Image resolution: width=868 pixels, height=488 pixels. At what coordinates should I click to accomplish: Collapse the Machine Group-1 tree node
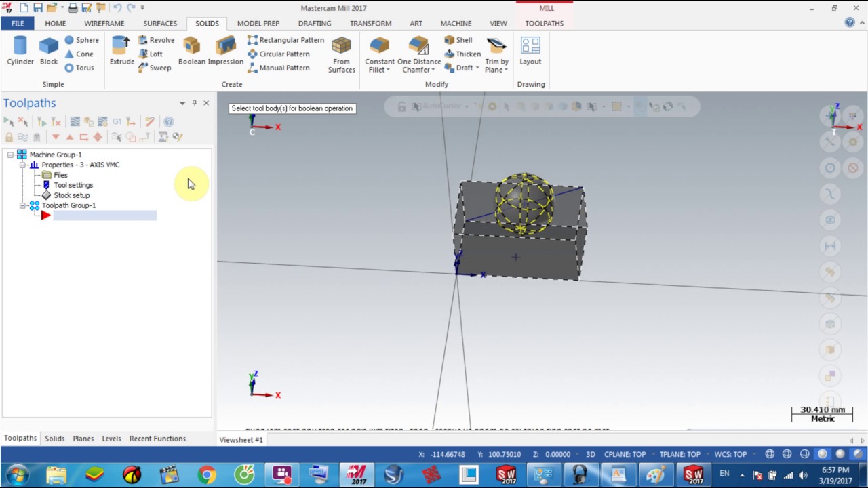[10, 155]
